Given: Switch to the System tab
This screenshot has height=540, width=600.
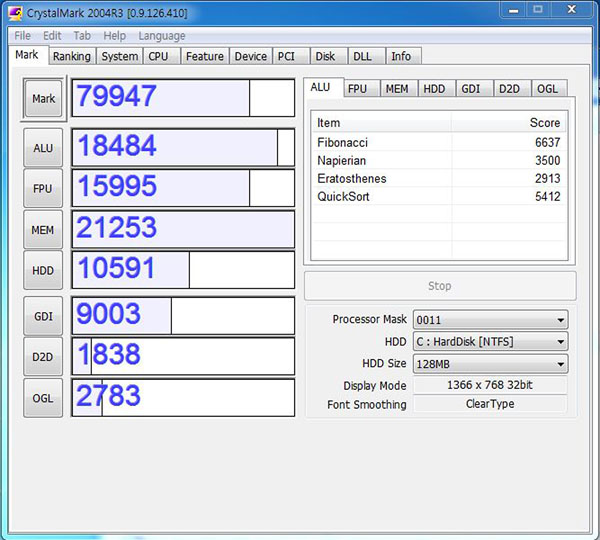Looking at the screenshot, I should point(120,56).
